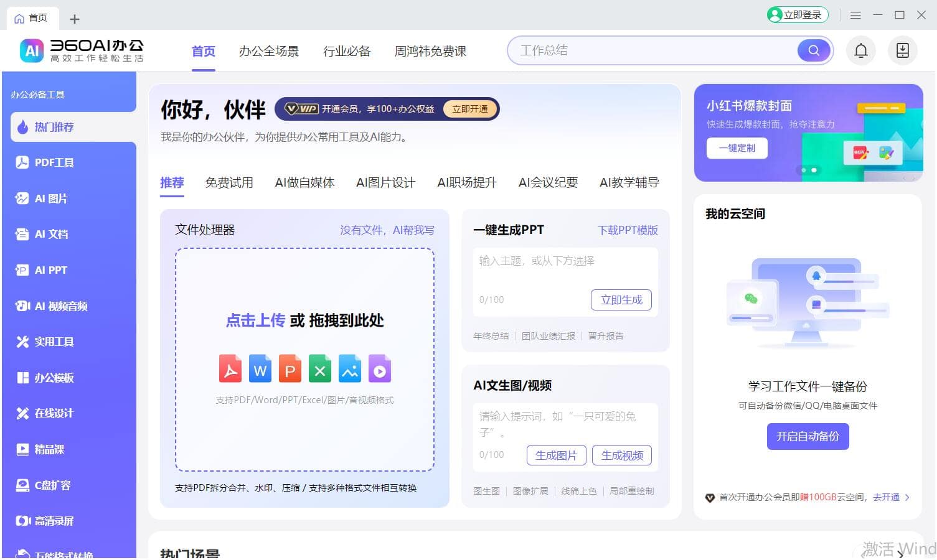
Task: Click the 立即登录 login button
Action: pos(798,15)
